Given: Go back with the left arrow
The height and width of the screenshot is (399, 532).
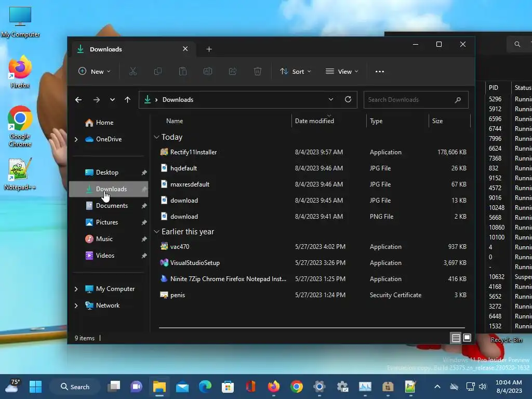Looking at the screenshot, I should pyautogui.click(x=78, y=100).
